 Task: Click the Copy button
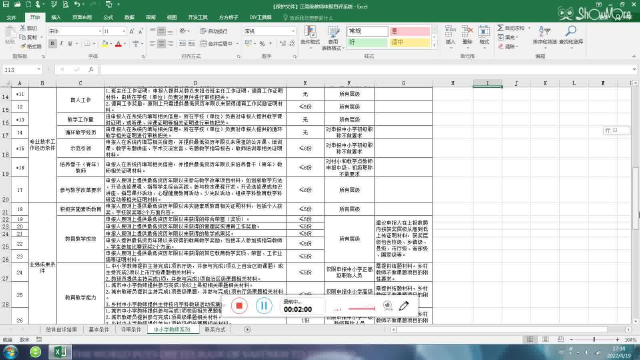[28, 37]
